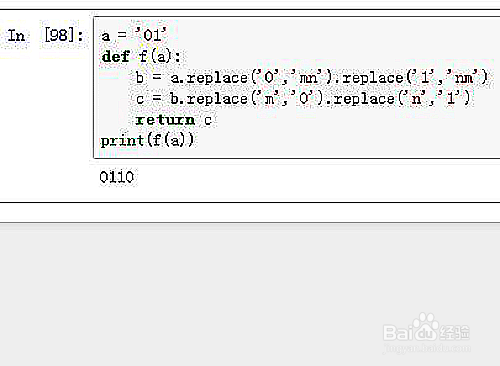Viewport: 500px width, 366px height.
Task: Click the print(f(a)) statement
Action: point(147,140)
